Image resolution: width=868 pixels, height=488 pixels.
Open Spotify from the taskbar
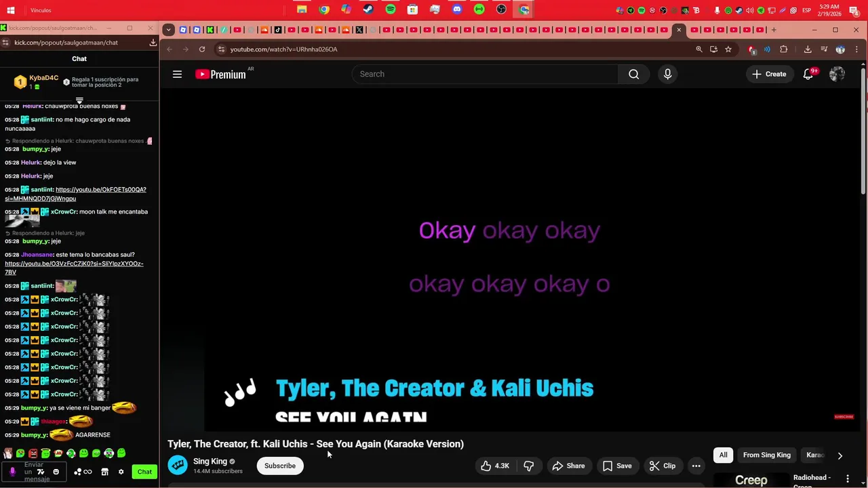[391, 9]
